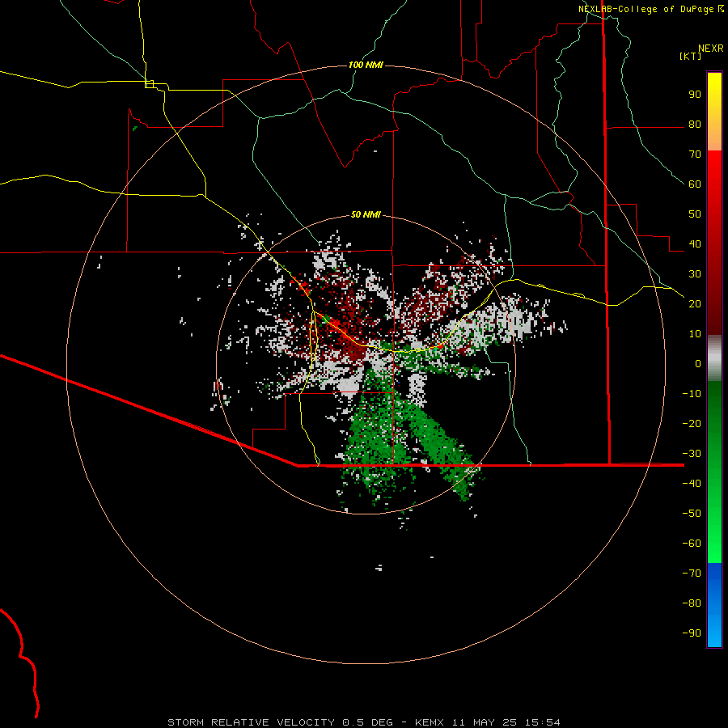Click the 90 value on velocity scale
728x728 pixels.
click(695, 95)
